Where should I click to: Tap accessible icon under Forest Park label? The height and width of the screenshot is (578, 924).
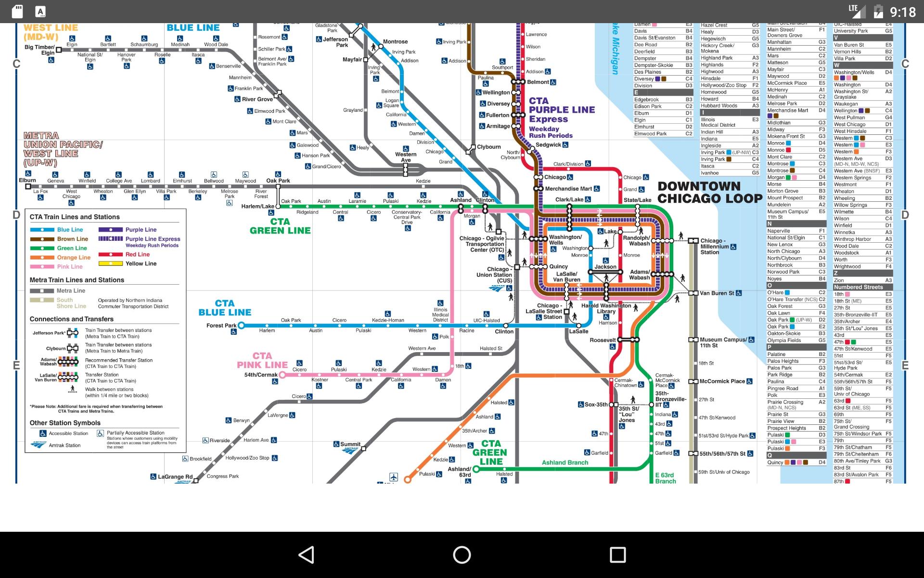(234, 332)
